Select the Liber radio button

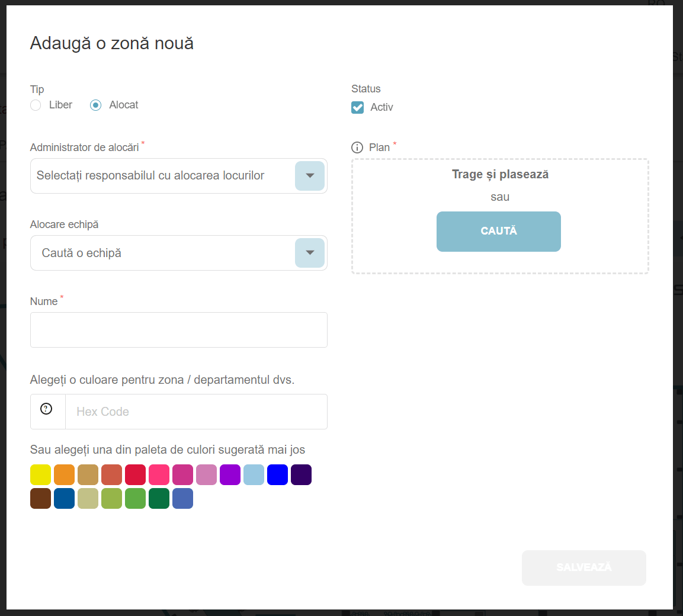click(36, 105)
